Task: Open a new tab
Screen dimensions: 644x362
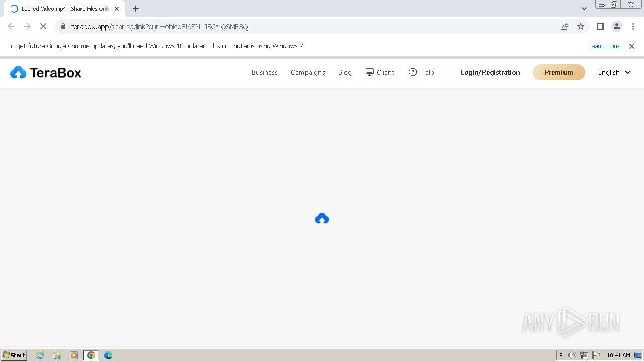Action: click(x=136, y=9)
